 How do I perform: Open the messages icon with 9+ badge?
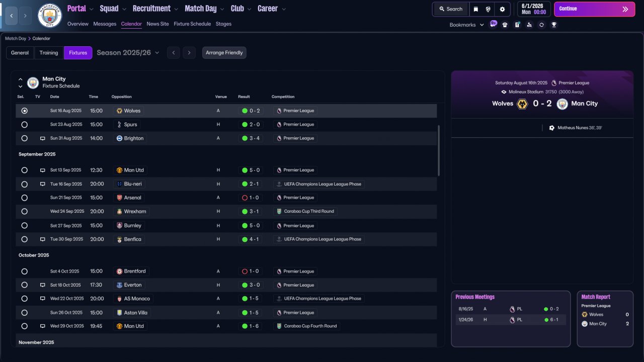pyautogui.click(x=493, y=24)
